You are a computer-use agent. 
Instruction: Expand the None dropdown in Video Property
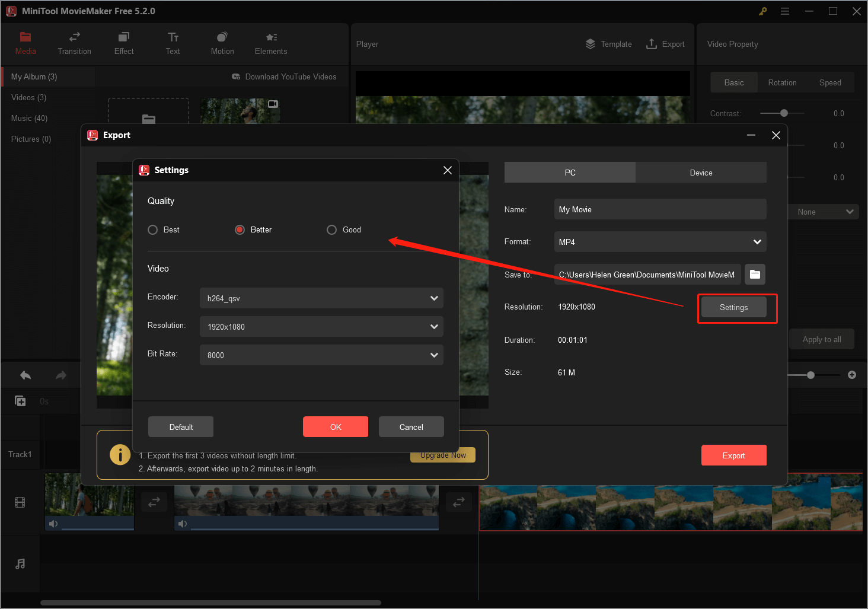(824, 212)
